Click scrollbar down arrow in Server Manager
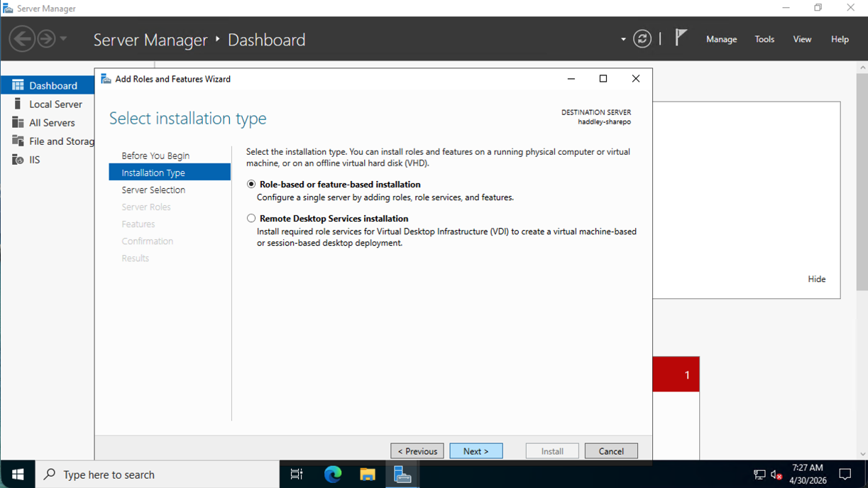Viewport: 868px width, 488px height. point(862,454)
